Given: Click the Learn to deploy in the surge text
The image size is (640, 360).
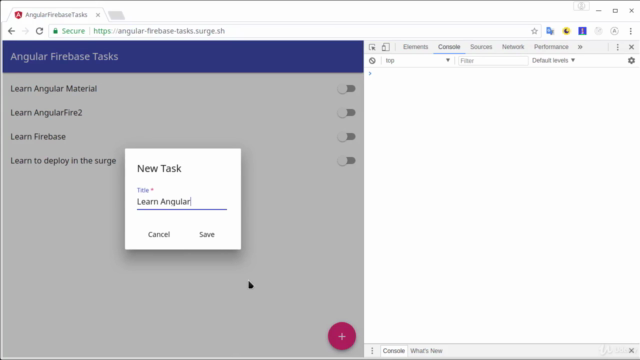Looking at the screenshot, I should pyautogui.click(x=63, y=161).
